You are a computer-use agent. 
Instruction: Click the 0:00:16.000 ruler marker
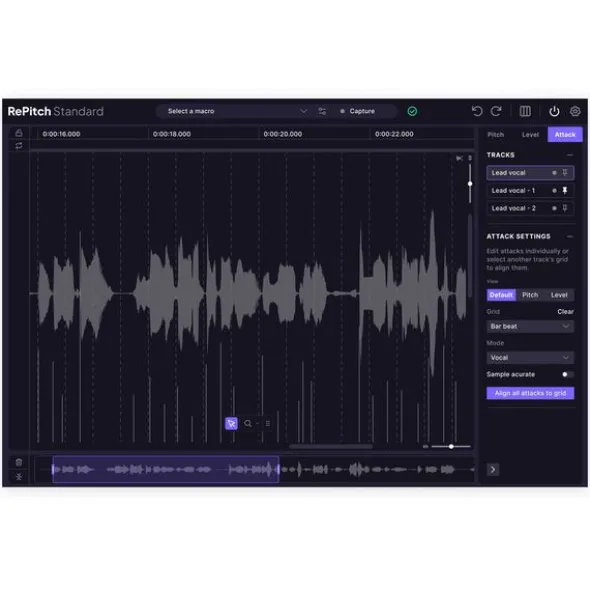61,134
